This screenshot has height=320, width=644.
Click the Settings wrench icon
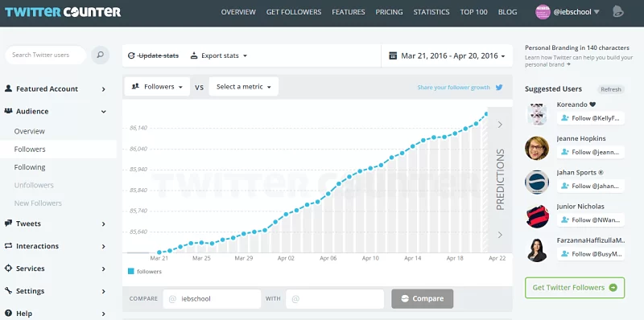click(x=8, y=290)
